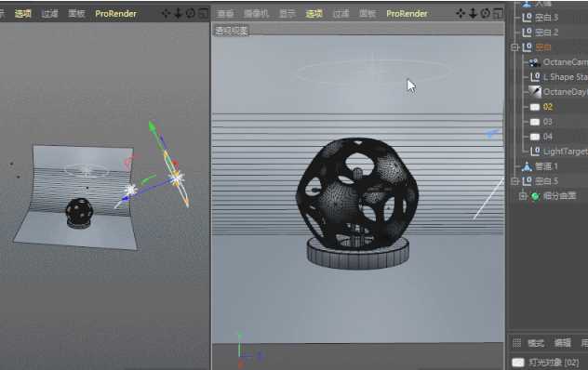Open the 模式 menu in the attribute manager
Viewport: 588px width, 370px height.
pos(536,343)
